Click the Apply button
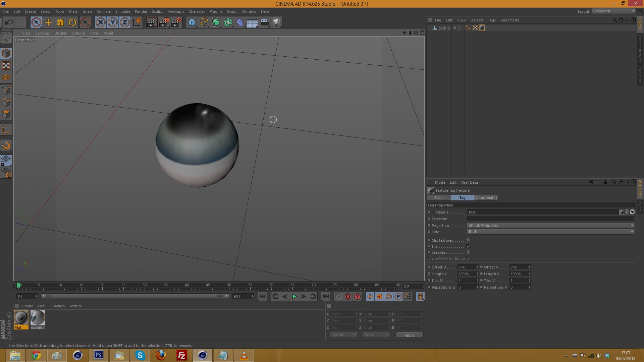 pyautogui.click(x=409, y=335)
